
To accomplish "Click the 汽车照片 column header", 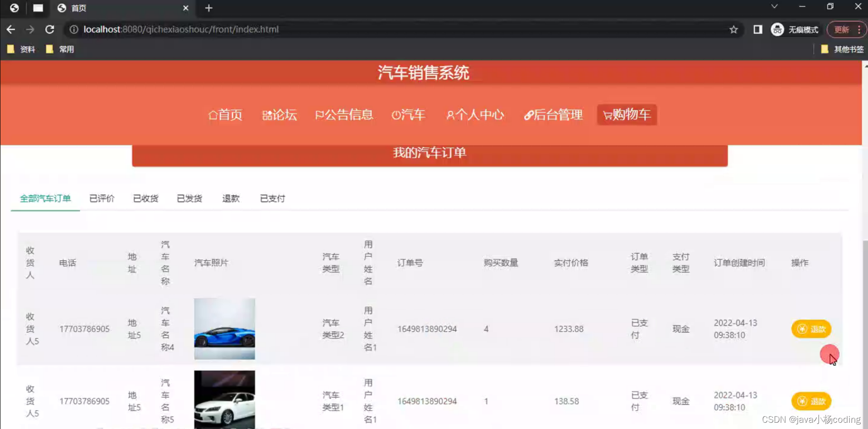I will 211,263.
